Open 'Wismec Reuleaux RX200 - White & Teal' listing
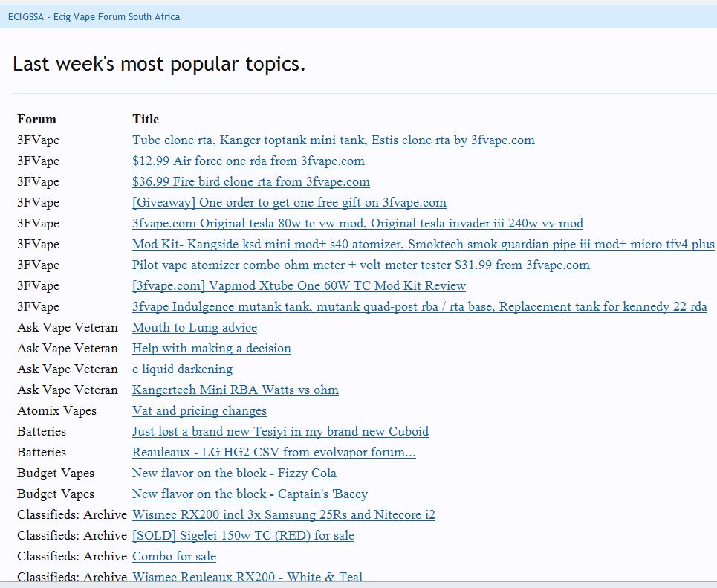Screen dimensions: 717x588 [x=247, y=577]
